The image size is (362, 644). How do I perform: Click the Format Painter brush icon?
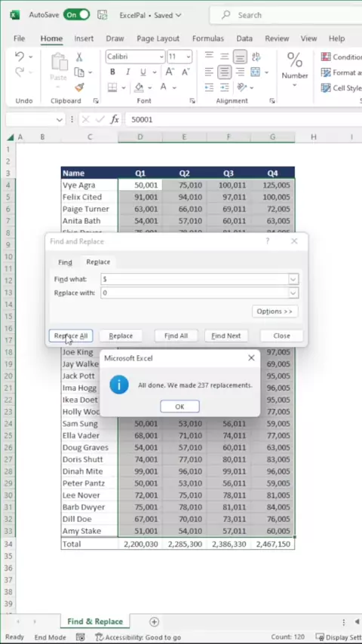coord(79,87)
